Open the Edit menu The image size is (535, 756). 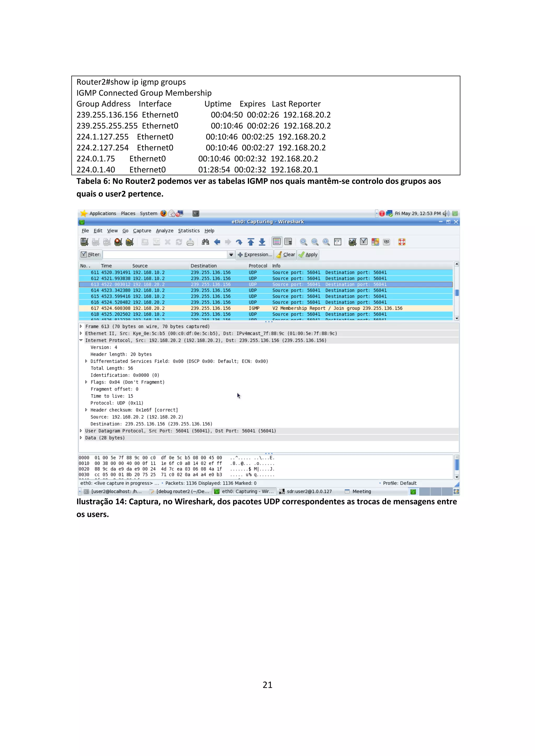(98, 231)
